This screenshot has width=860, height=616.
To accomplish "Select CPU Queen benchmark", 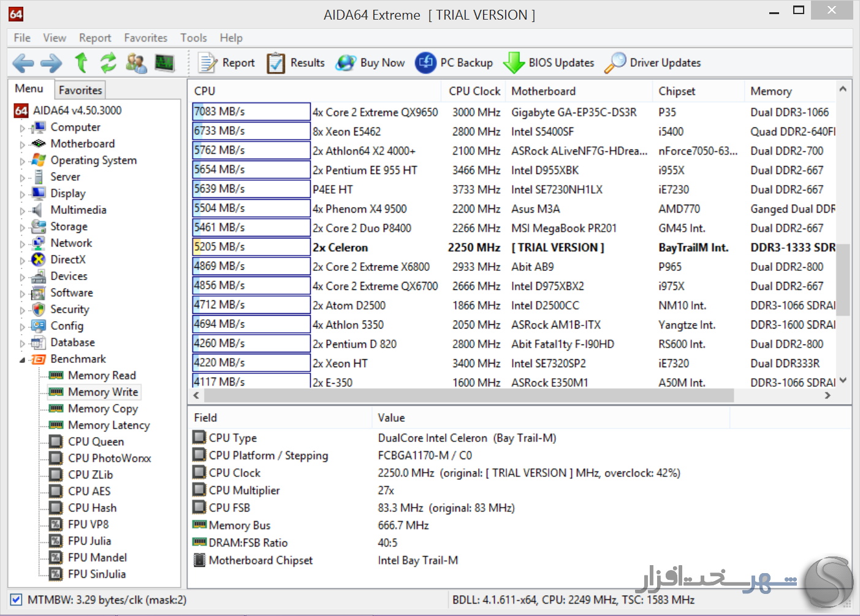I will 96,441.
